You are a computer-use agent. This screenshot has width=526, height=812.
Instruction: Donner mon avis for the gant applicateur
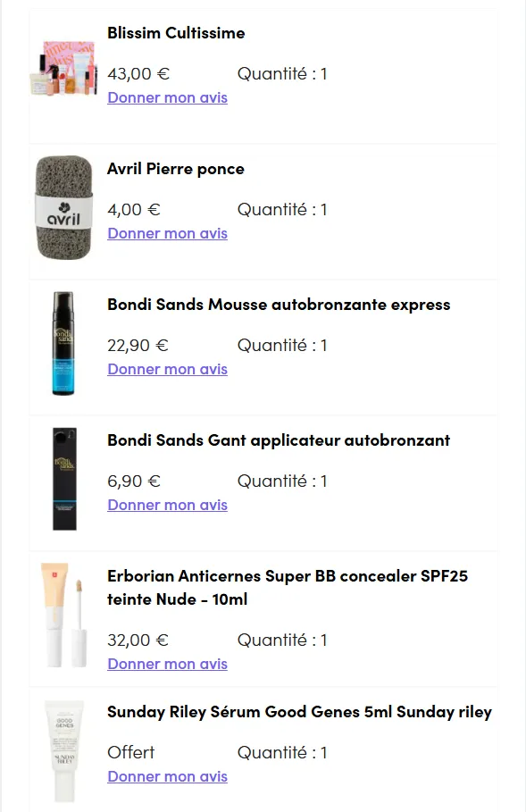pos(167,505)
